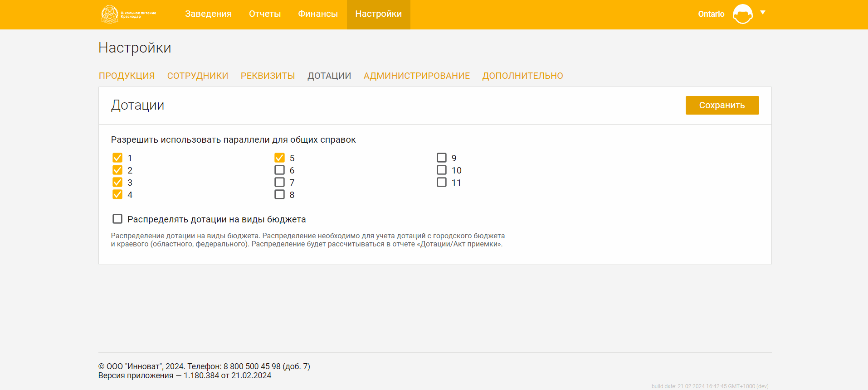Click the school nutrition logo icon
The height and width of the screenshot is (390, 868).
point(110,14)
